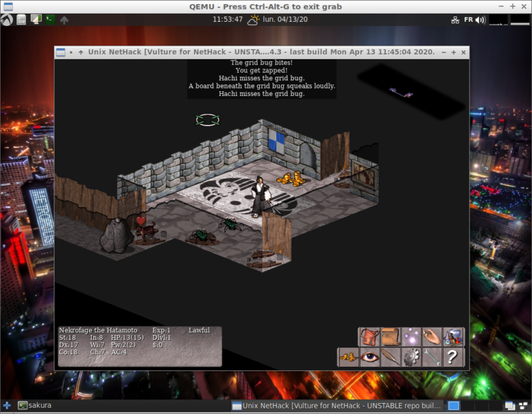Click the Exp:1 experience text
Screen dimensions: 532x414
(x=161, y=330)
